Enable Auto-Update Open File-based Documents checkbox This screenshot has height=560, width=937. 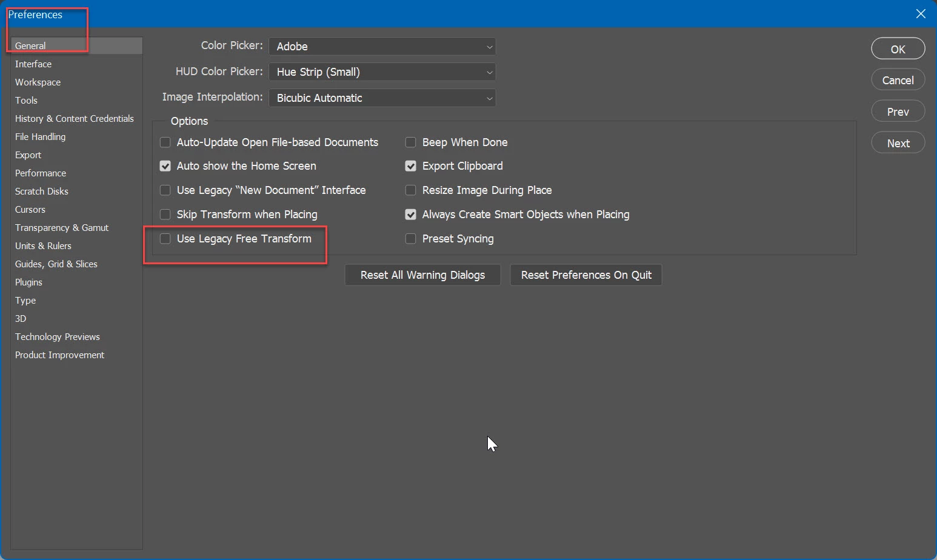[x=165, y=142]
